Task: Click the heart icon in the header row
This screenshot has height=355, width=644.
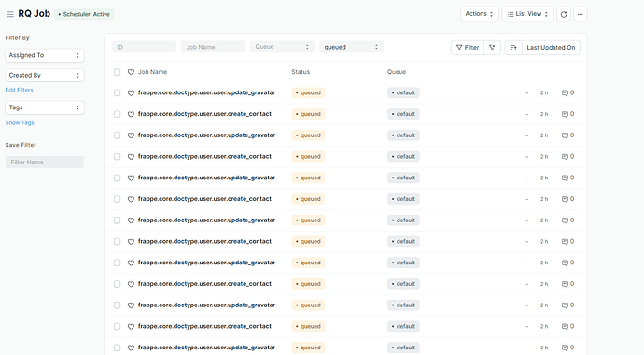Action: (131, 72)
